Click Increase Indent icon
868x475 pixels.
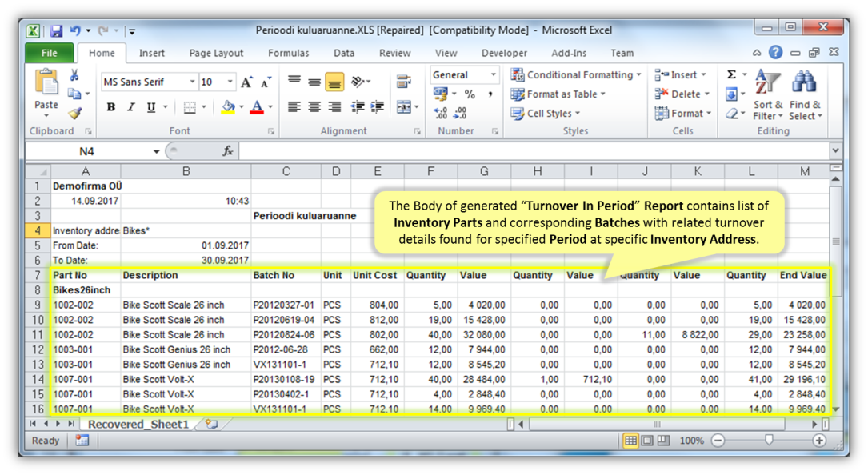coord(378,107)
